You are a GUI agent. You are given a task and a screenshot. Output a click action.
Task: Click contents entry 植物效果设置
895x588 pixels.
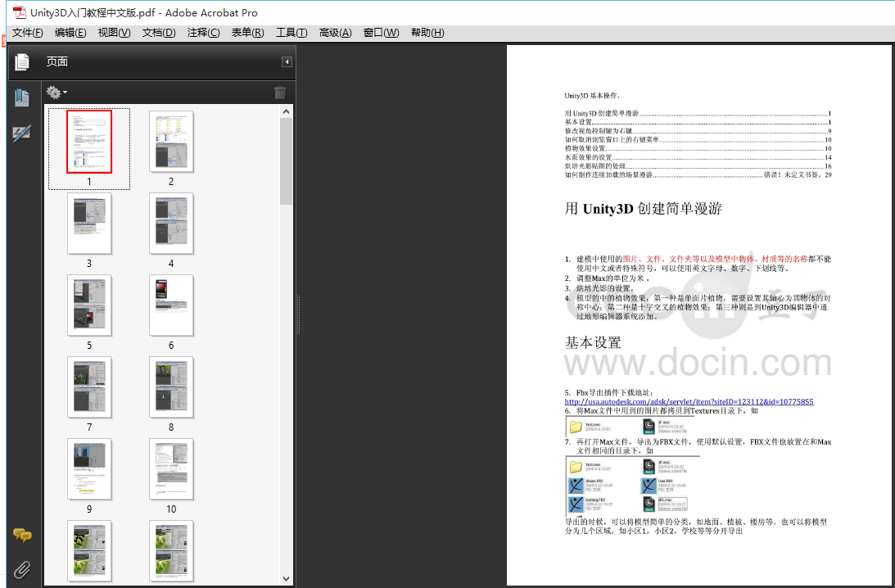[698, 148]
